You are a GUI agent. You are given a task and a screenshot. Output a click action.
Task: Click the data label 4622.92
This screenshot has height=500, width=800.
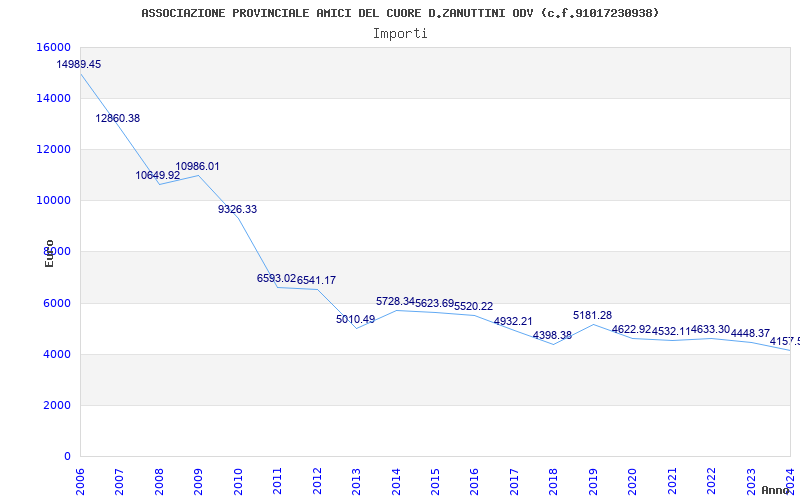[632, 330]
